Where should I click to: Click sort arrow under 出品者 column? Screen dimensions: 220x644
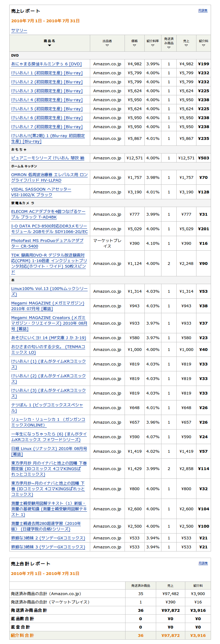pyautogui.click(x=107, y=45)
